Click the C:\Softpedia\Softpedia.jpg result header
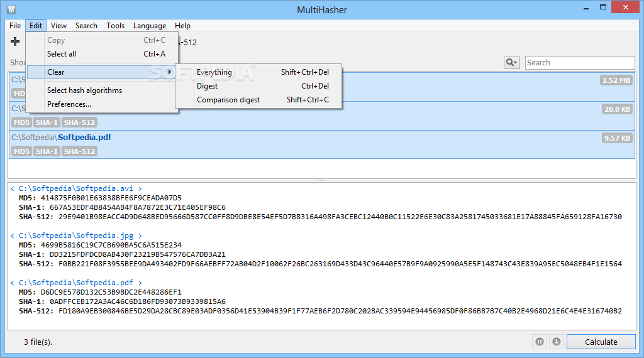644x358 pixels. [x=76, y=236]
